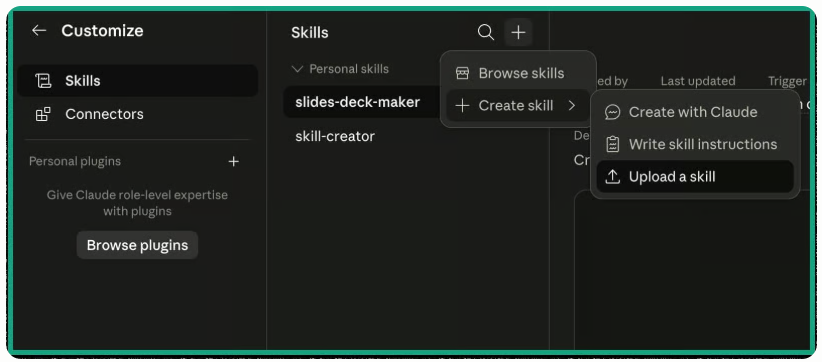Open the Skills section in sidebar

[137, 81]
